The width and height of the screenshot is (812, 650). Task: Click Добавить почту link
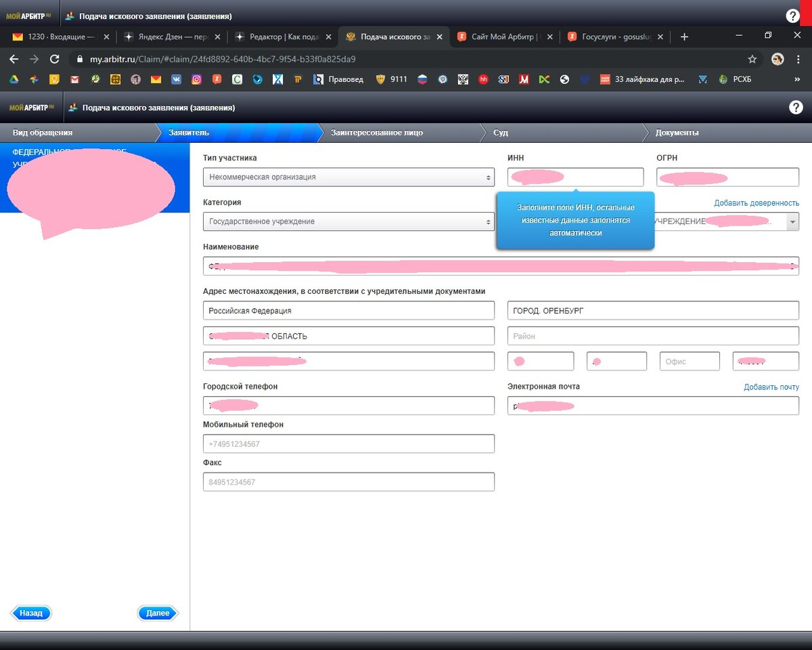click(771, 387)
